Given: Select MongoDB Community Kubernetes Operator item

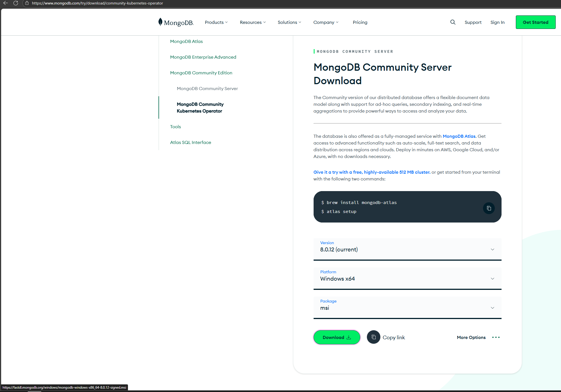Looking at the screenshot, I should pos(200,107).
